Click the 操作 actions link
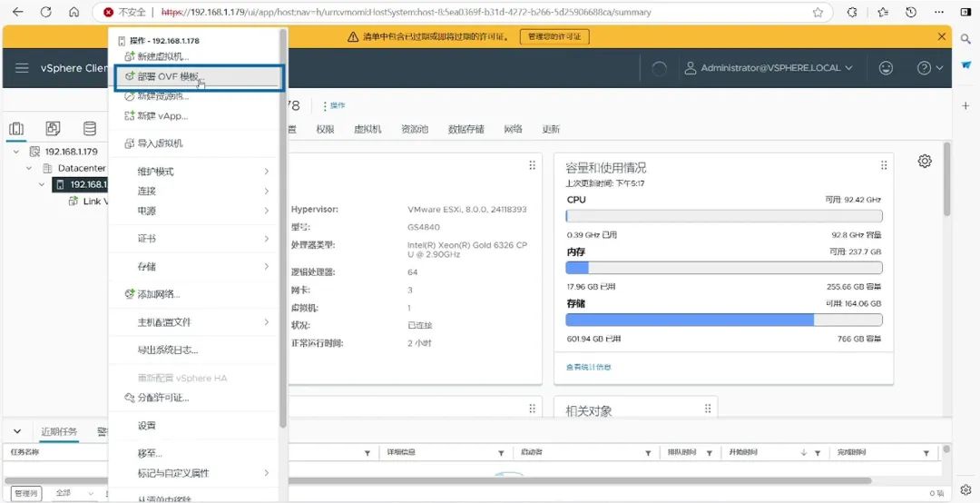 (x=334, y=105)
